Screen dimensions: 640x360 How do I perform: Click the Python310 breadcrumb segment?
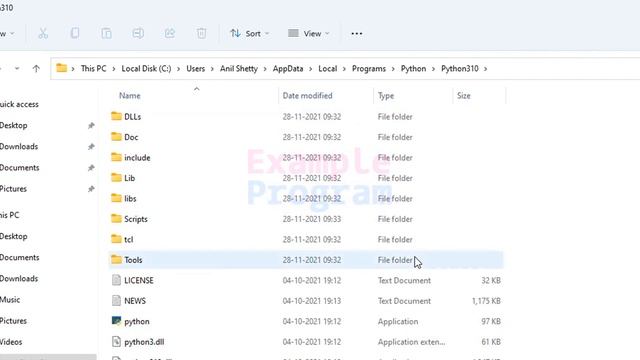click(460, 69)
